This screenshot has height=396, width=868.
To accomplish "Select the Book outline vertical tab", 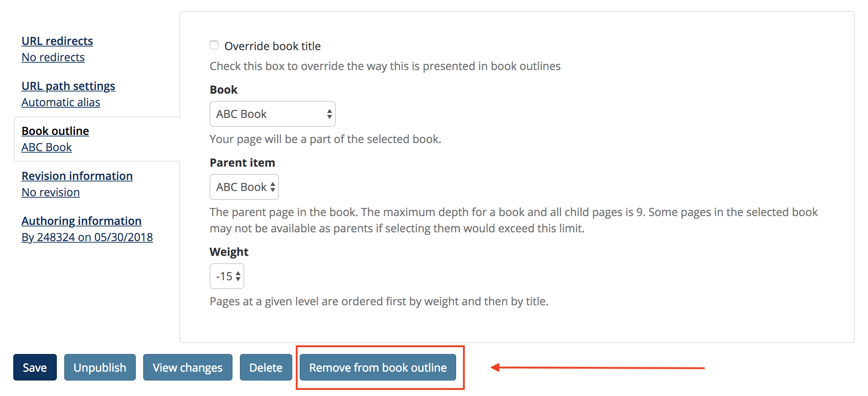I will point(55,131).
